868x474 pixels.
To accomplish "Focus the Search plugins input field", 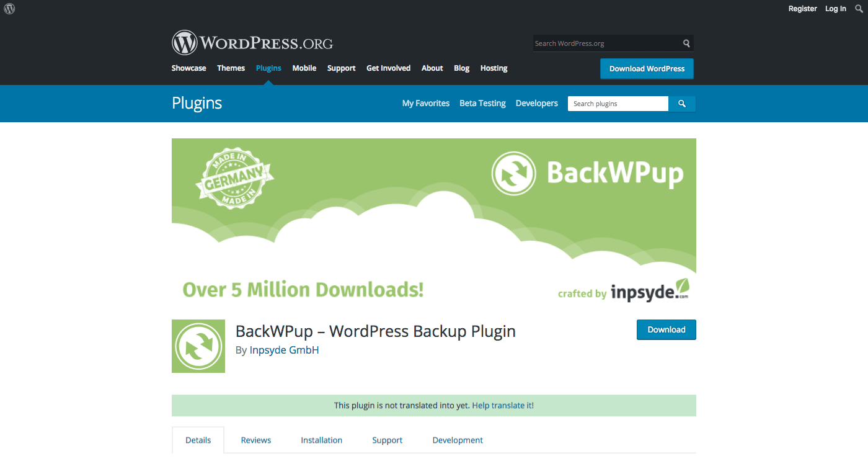I will tap(618, 104).
